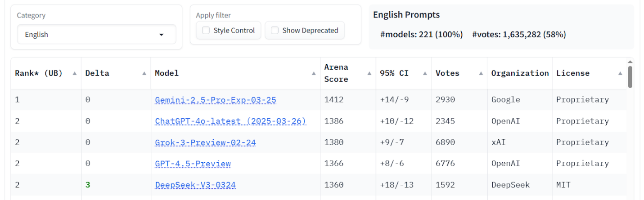
Task: Tick the Show Deprecated checkbox
Action: [275, 31]
